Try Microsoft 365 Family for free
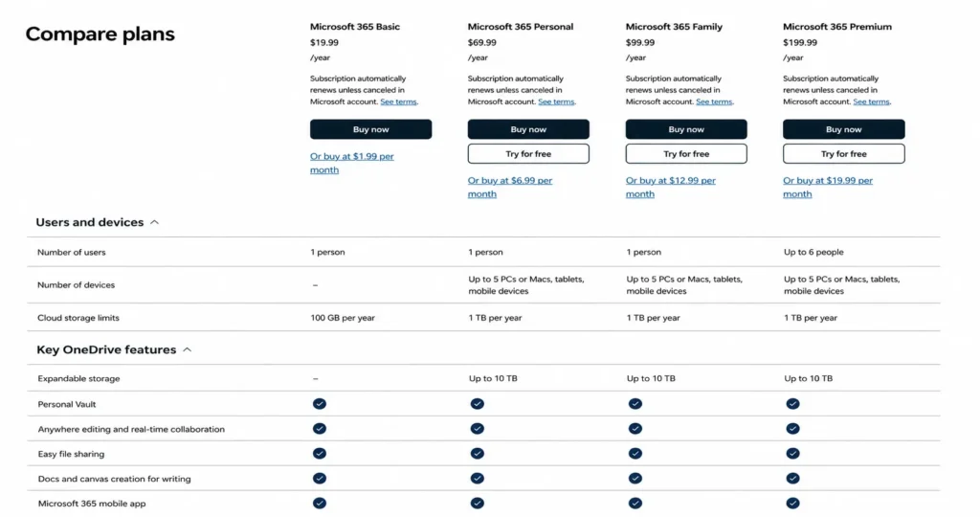 (x=686, y=154)
